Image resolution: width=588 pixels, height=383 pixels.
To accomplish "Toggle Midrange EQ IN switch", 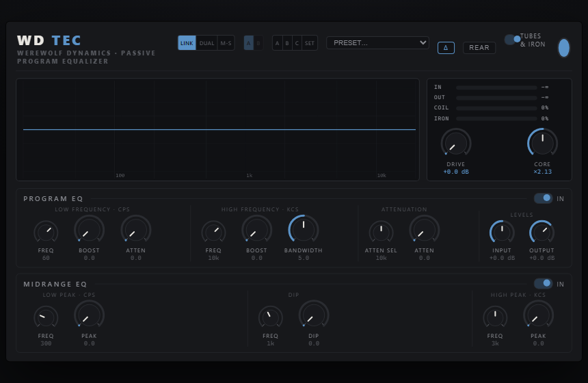I will click(543, 284).
